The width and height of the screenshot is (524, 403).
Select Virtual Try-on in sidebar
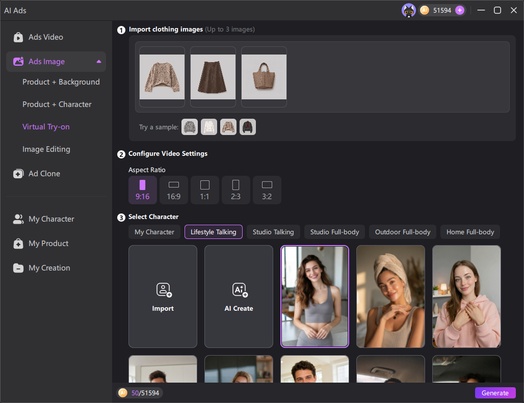46,127
